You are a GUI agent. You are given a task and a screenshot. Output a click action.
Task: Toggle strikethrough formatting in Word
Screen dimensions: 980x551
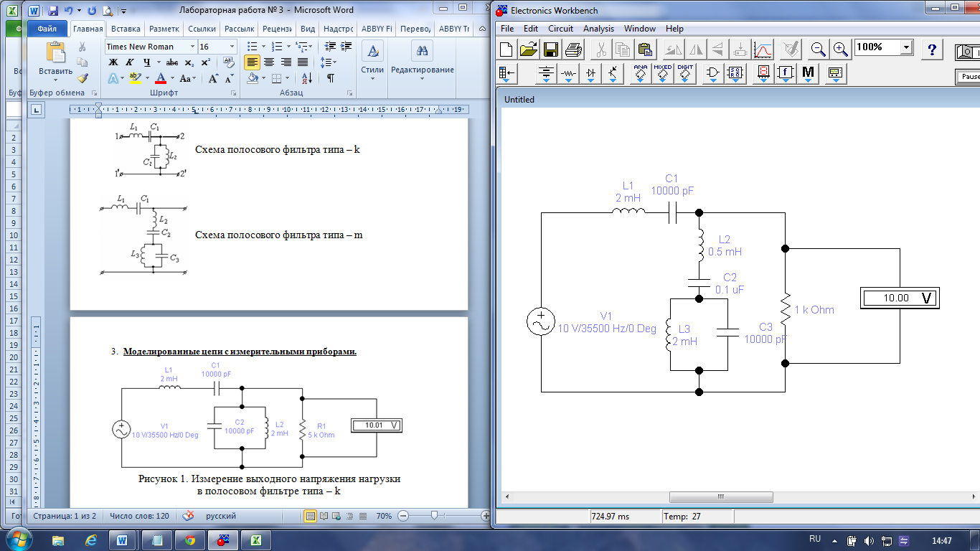tap(171, 62)
